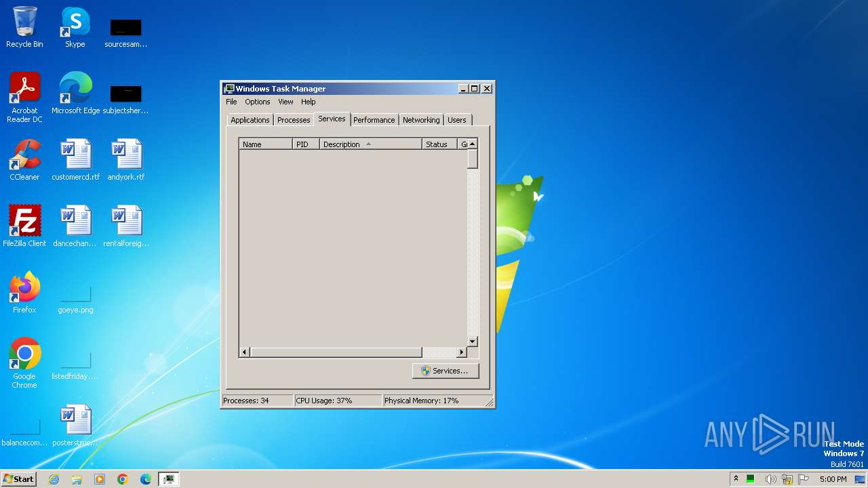Viewport: 868px width, 488px height.
Task: Switch to the Performance tab
Action: coord(374,120)
